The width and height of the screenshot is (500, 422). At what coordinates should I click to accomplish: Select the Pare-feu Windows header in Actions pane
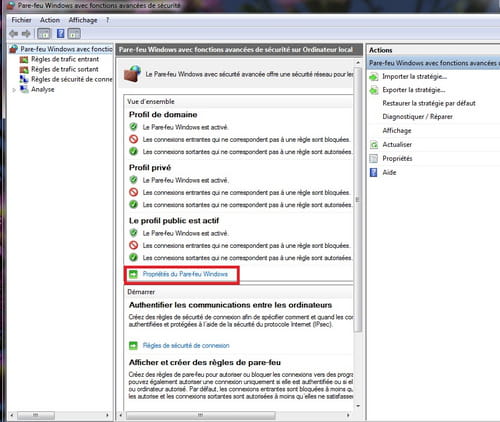pos(434,63)
